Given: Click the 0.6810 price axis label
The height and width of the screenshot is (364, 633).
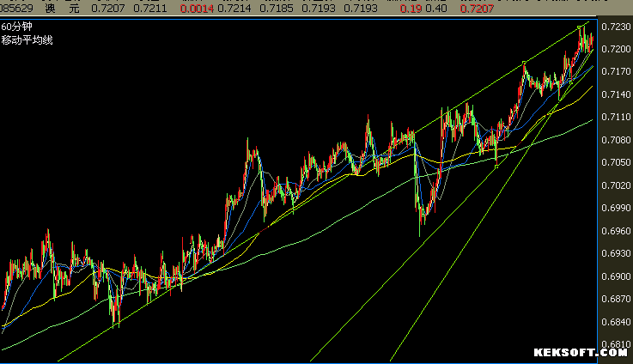Looking at the screenshot, I should tap(616, 344).
